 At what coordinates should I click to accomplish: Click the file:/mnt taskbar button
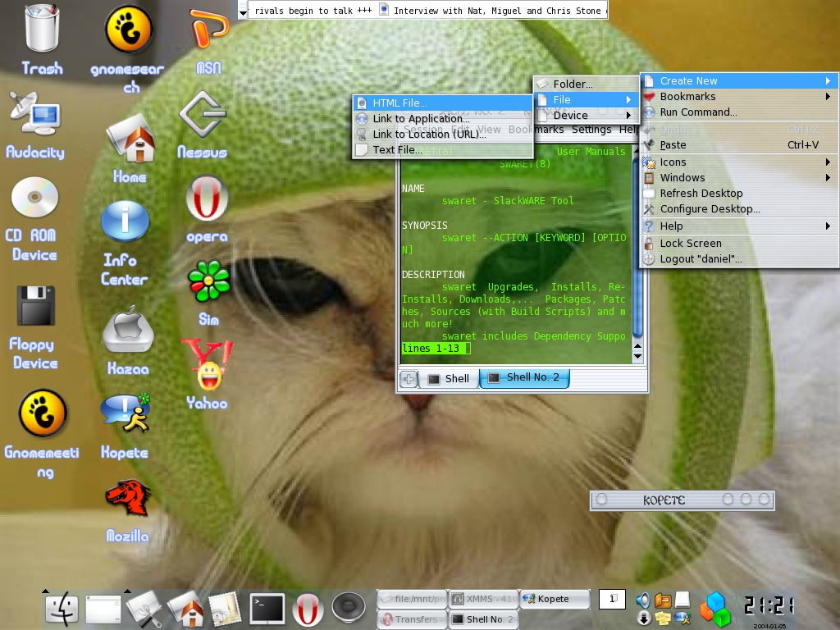coord(412,599)
